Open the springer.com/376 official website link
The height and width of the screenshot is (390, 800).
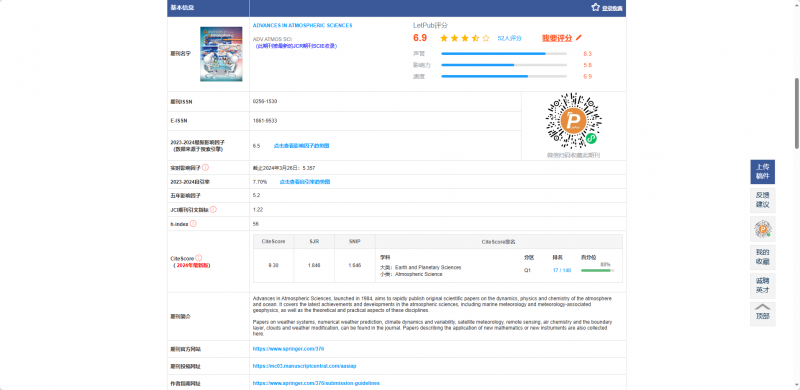(288, 349)
